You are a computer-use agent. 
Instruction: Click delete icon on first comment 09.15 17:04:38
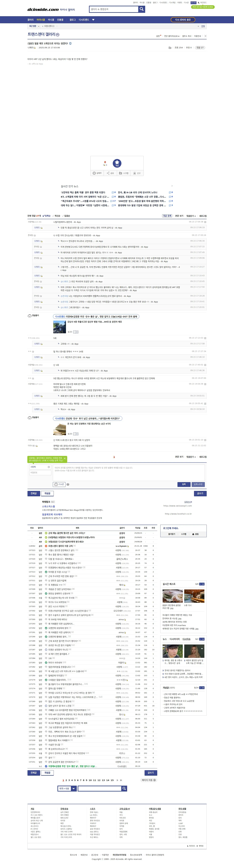pos(205,222)
